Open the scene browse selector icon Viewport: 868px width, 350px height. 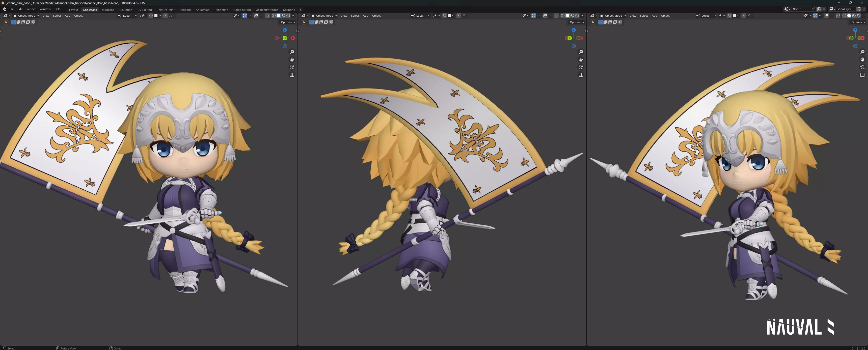click(x=788, y=9)
